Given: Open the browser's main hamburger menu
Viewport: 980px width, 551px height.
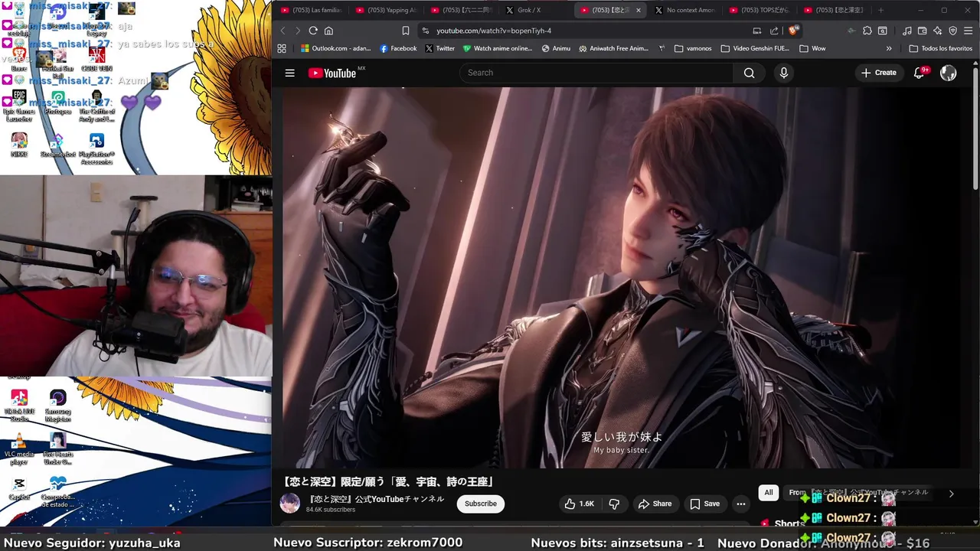Looking at the screenshot, I should 969,31.
